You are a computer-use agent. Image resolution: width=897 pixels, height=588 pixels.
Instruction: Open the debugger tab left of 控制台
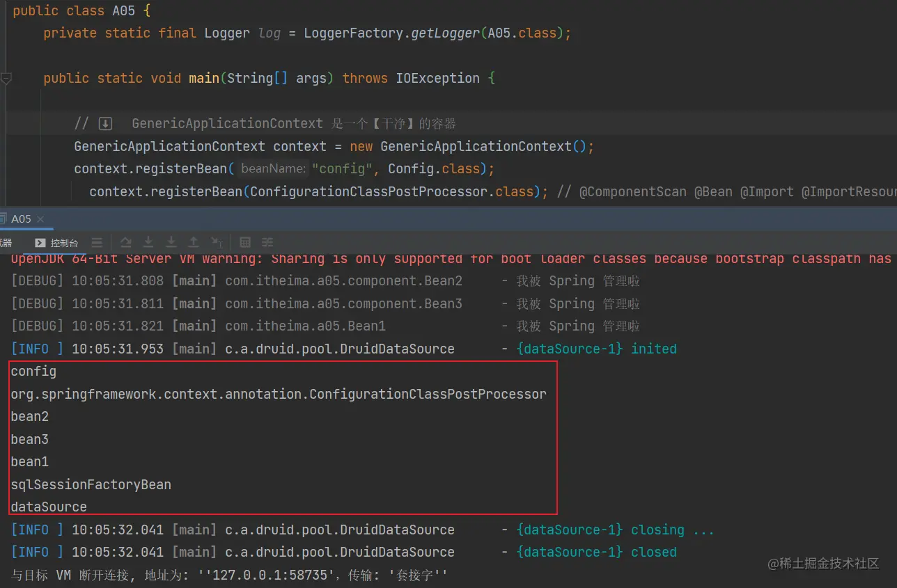(6, 243)
